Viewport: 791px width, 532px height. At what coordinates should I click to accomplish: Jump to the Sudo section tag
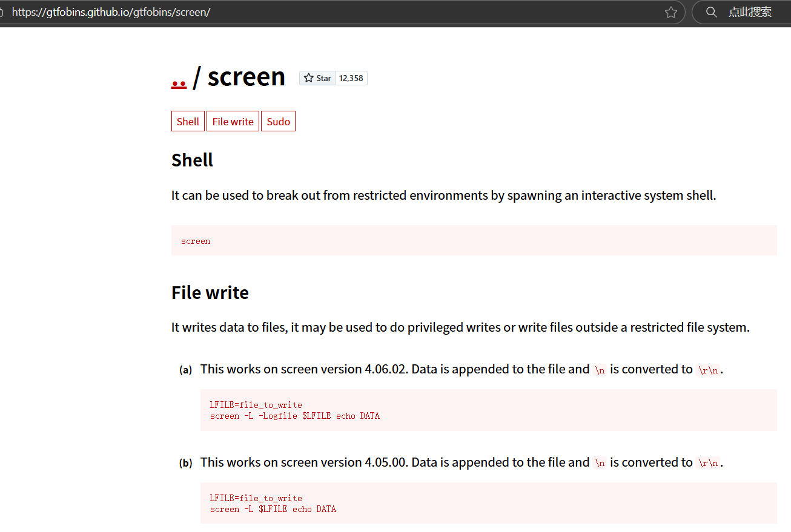tap(278, 121)
